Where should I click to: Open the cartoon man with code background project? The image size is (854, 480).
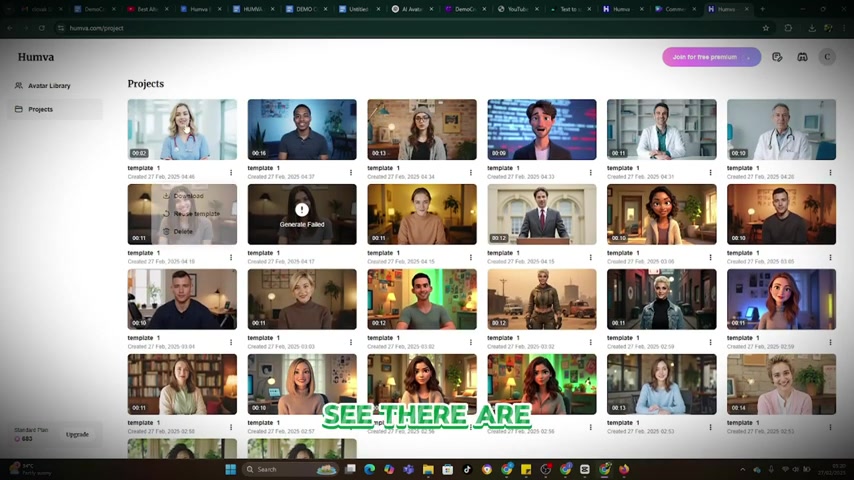coord(541,130)
